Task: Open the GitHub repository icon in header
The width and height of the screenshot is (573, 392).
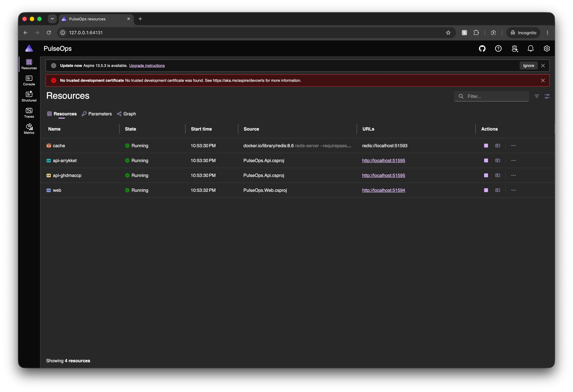Action: (482, 49)
